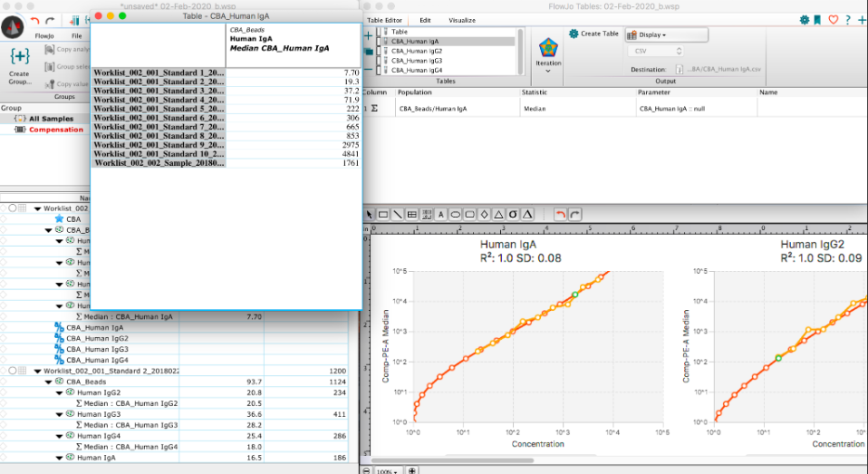Select CBA_Human IgG3 derived parameter row
The image size is (868, 474).
97,350
